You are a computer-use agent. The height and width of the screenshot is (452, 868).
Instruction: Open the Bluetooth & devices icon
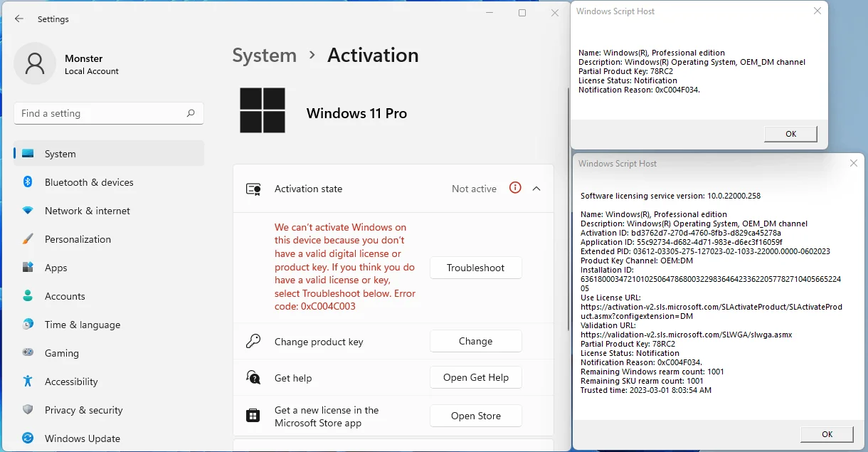tap(28, 182)
